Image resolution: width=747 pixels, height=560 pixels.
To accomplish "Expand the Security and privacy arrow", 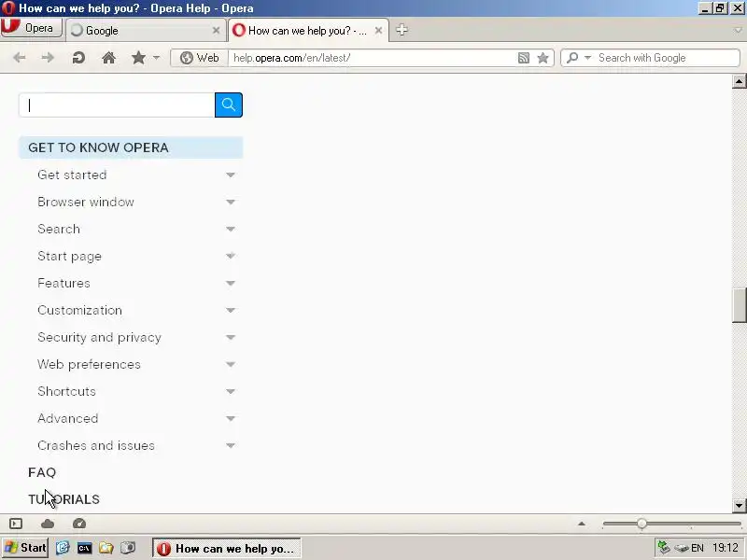I will pos(231,338).
